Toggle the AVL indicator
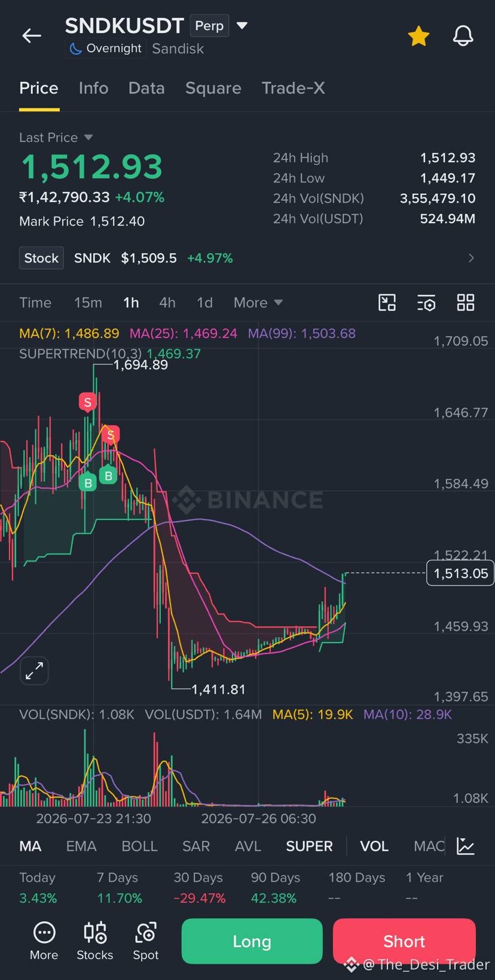495x980 pixels. pos(248,846)
